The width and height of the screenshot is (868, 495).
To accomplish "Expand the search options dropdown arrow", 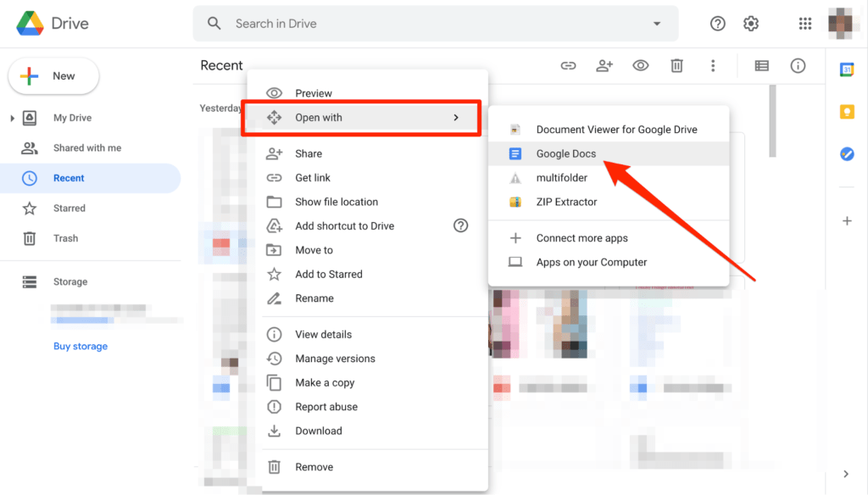I will (x=657, y=23).
